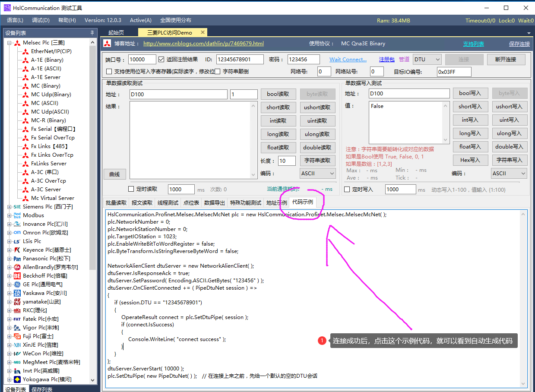This screenshot has height=392, width=535.
Task: Click the Yokogawa Plc logo icon
Action: tap(17, 379)
